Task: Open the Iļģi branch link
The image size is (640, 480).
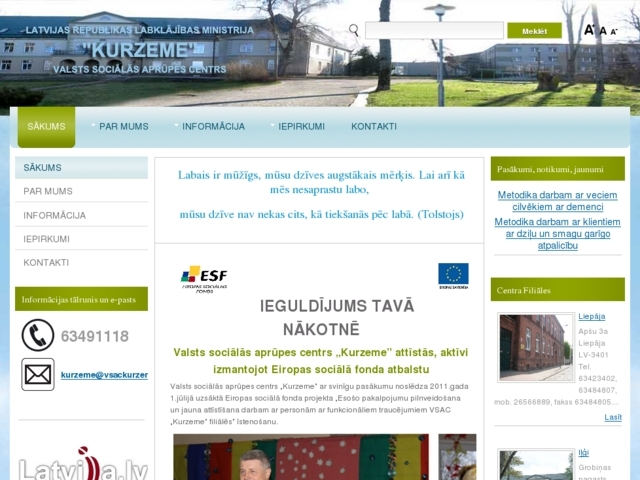Action: pyautogui.click(x=583, y=453)
